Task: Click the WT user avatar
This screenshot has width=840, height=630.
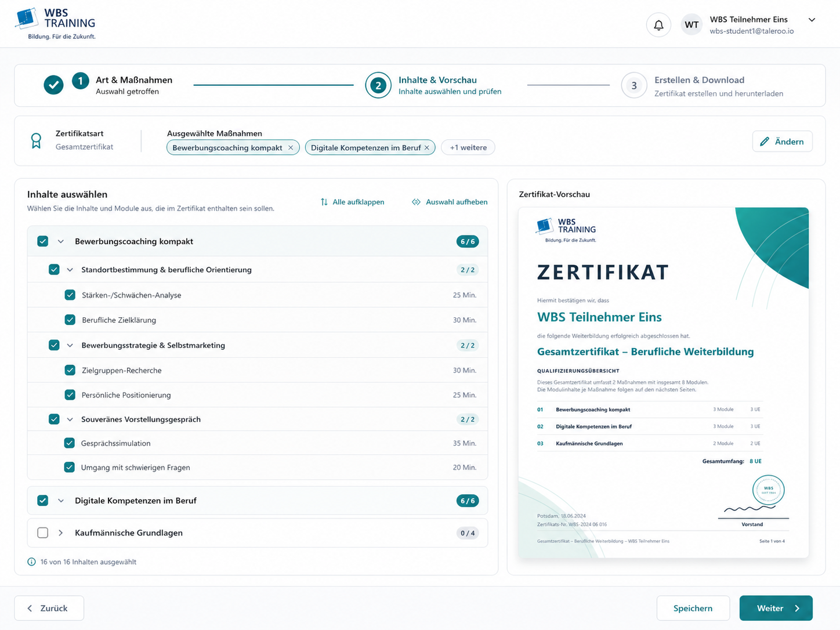Action: 691,25
